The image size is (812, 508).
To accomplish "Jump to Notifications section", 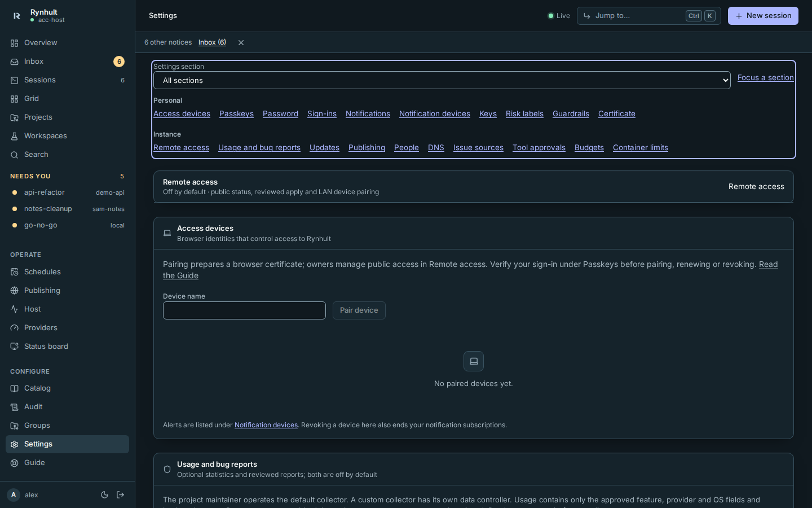I will coord(368,114).
